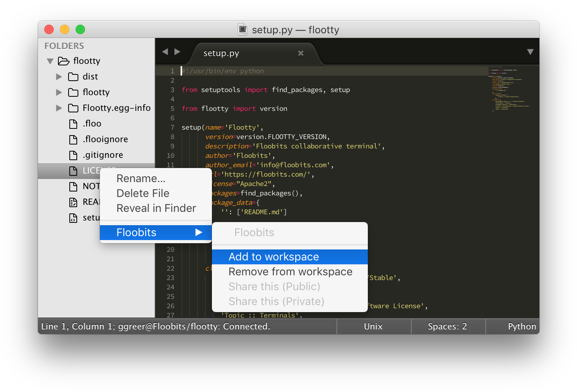This screenshot has height=392, width=577.
Task: Click the LICENSE file icon in sidebar
Action: point(73,171)
